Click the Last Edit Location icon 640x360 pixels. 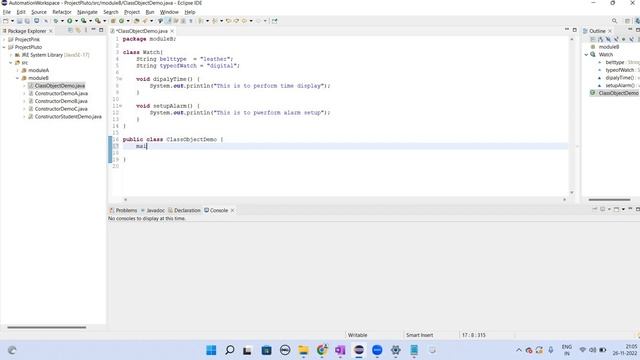(x=228, y=21)
